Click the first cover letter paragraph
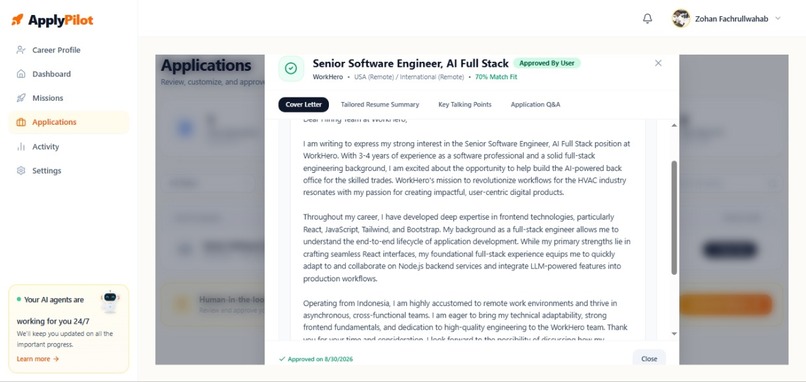 [467, 168]
